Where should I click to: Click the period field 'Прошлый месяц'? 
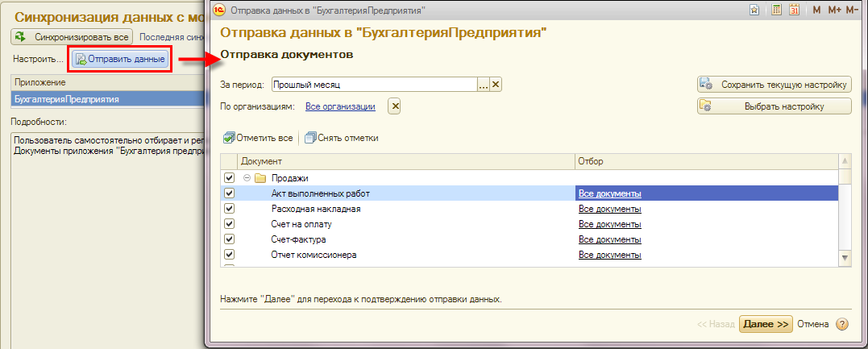374,84
